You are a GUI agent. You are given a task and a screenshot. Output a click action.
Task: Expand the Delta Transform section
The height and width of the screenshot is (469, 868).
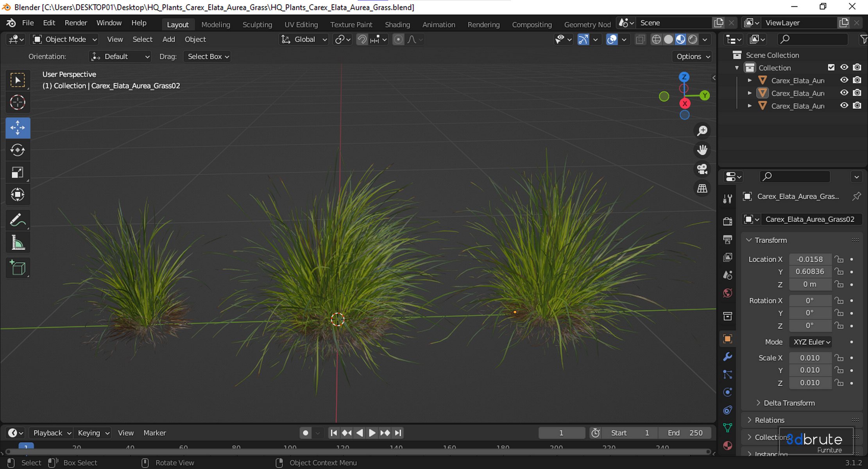pyautogui.click(x=789, y=403)
